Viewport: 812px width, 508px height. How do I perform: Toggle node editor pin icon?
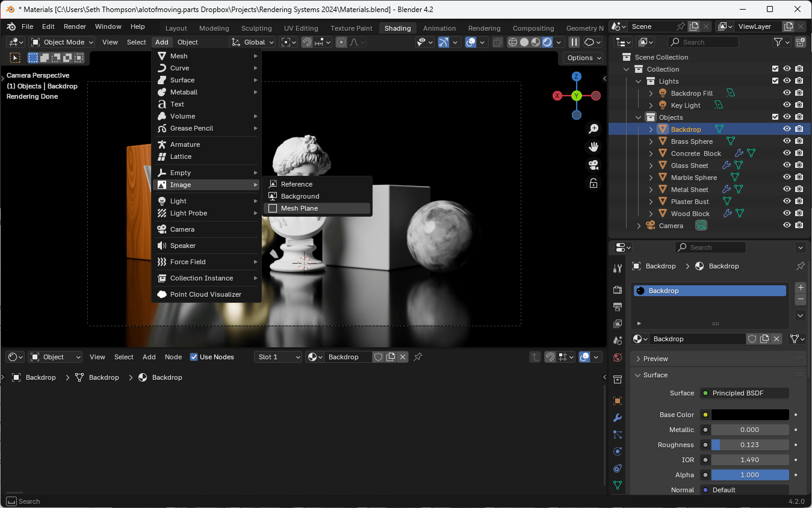coord(418,357)
